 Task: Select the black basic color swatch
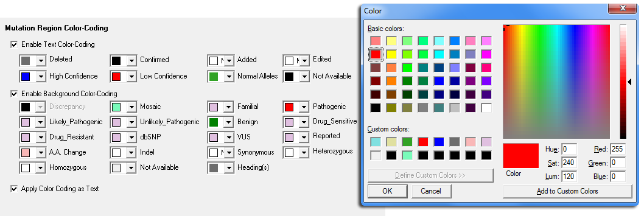click(376, 108)
